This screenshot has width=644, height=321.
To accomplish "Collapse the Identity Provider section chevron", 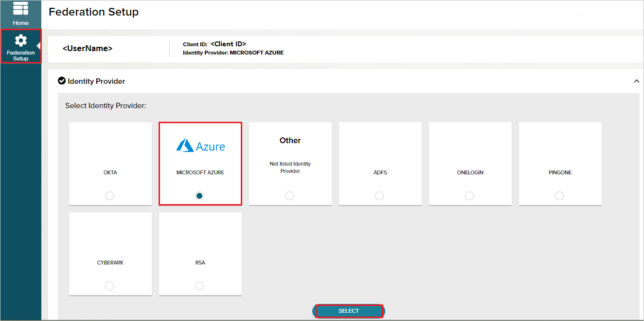I will (636, 81).
